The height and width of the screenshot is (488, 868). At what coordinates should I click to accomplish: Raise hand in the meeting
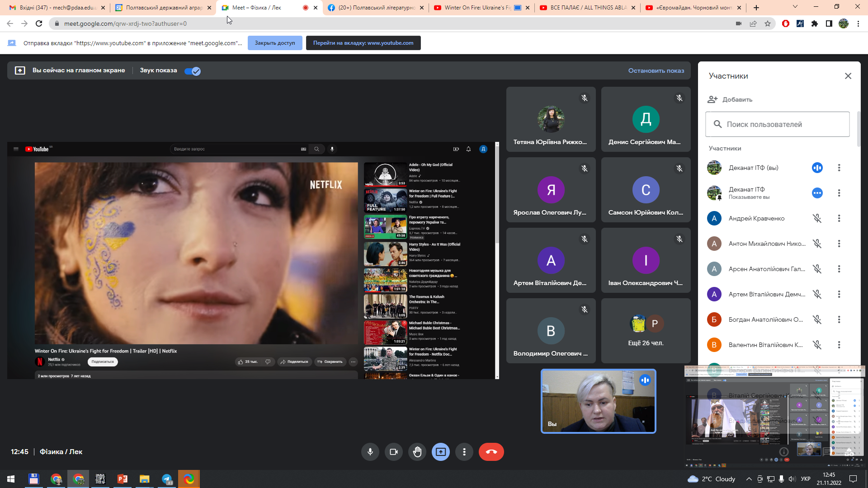[417, 452]
